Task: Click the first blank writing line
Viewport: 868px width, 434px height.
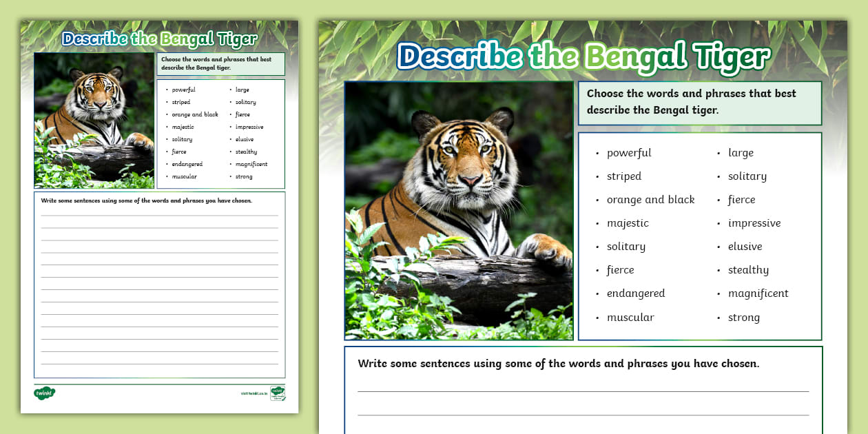Action: pos(583,391)
